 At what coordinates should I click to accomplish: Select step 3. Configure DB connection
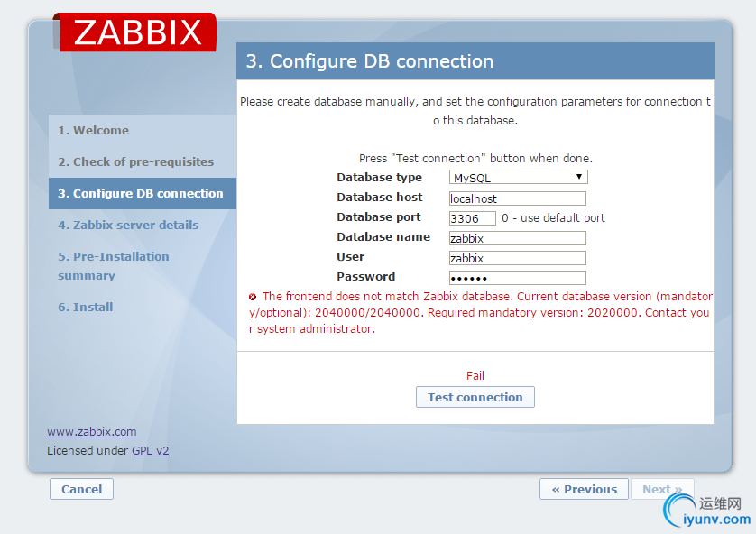point(143,193)
